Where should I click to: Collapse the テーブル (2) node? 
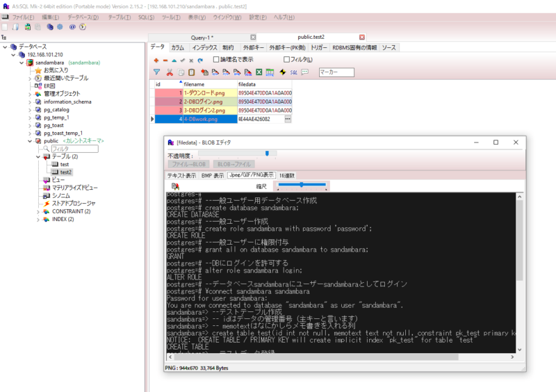coord(38,156)
